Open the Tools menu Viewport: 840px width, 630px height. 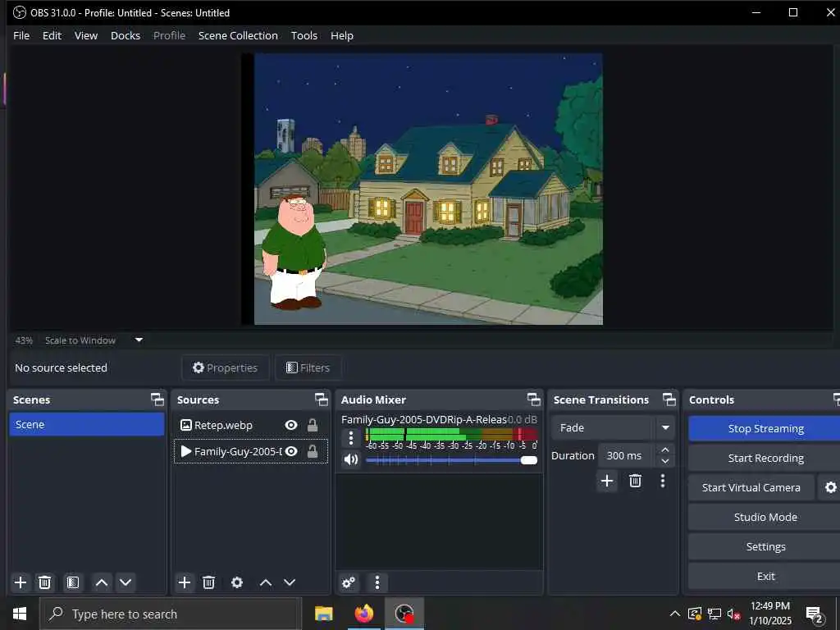pos(304,35)
